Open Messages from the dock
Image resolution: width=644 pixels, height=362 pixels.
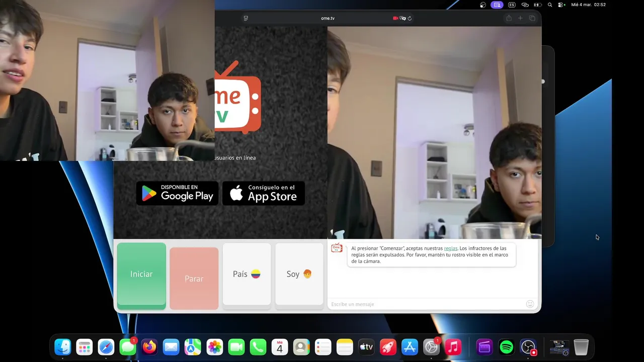tap(128, 347)
